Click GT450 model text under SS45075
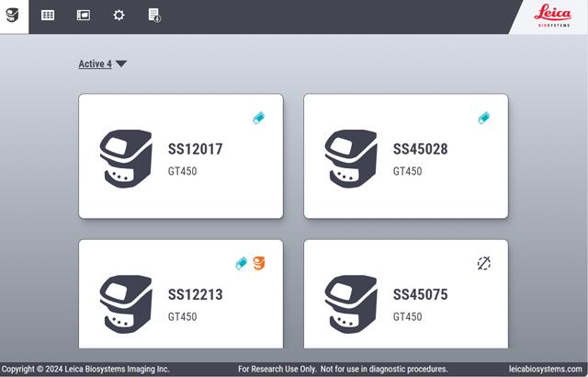The height and width of the screenshot is (377, 588). pyautogui.click(x=407, y=317)
